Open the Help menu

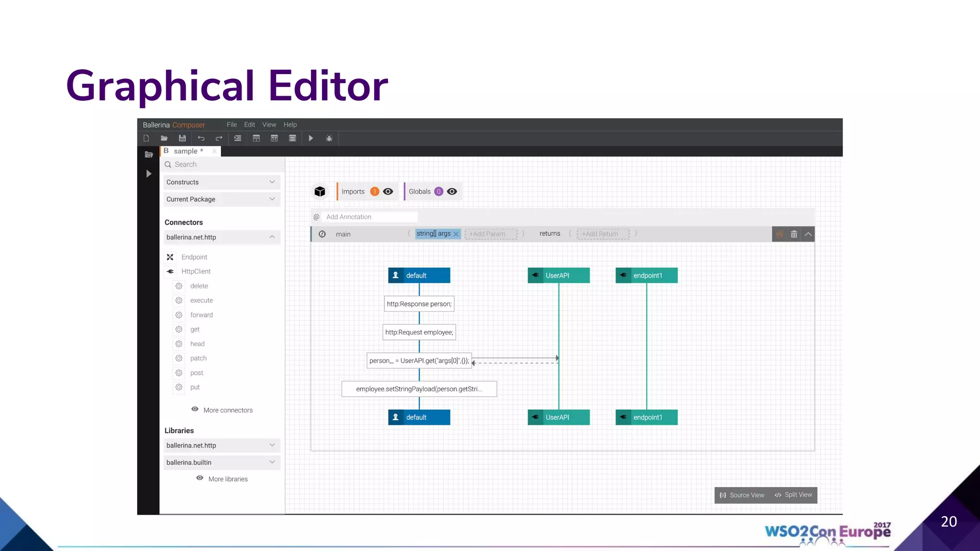[290, 124]
